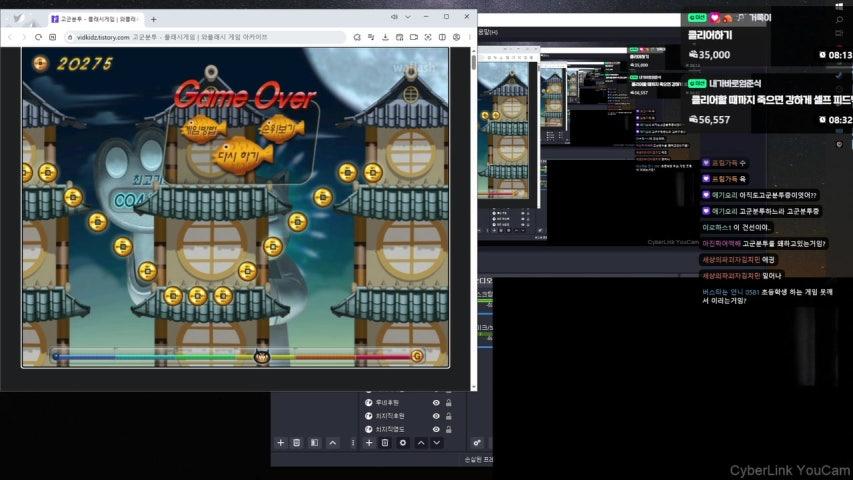The width and height of the screenshot is (853, 480).
Task: Open the Windows search icon on the screen's right edge
Action: (839, 20)
